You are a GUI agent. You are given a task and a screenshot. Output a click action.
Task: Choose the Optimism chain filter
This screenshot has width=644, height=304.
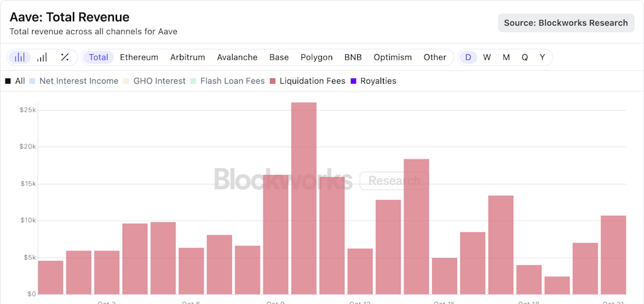click(x=392, y=57)
